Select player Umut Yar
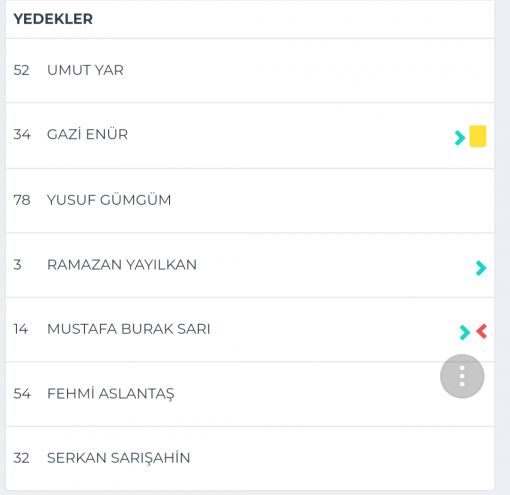The image size is (510, 495). click(85, 70)
